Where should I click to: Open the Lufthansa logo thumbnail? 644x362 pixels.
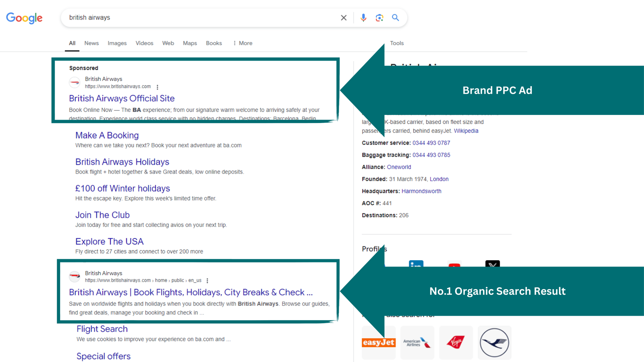(x=494, y=343)
